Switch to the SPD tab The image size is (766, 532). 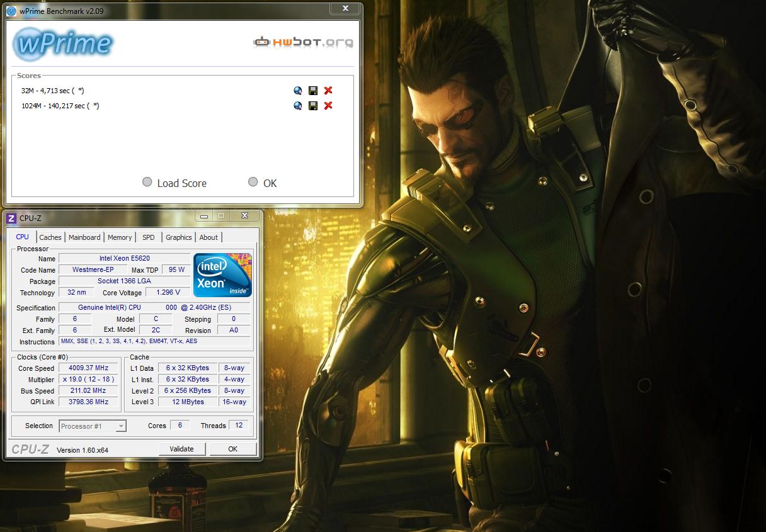click(148, 237)
